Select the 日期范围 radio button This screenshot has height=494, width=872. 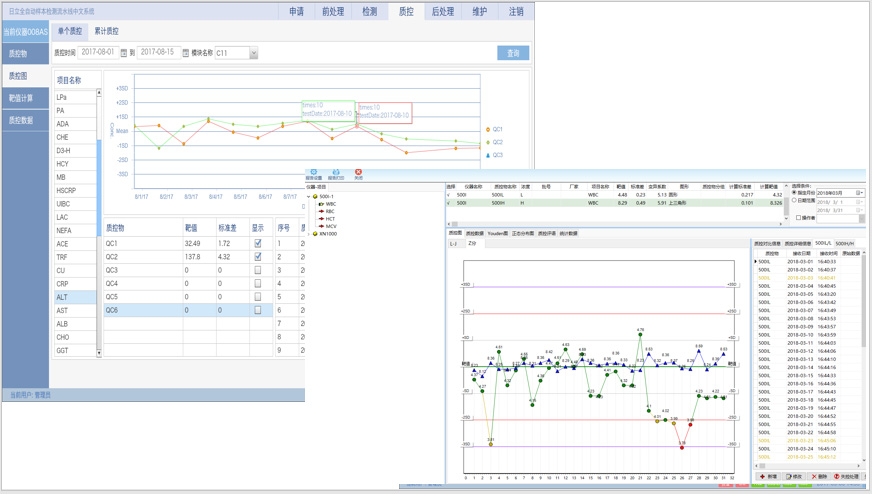pos(794,200)
